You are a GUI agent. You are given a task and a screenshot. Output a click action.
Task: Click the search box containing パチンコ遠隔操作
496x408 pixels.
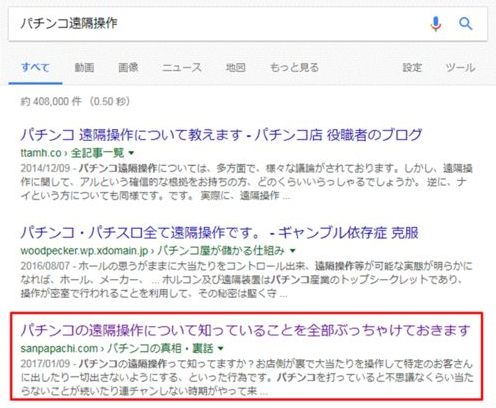coord(248,24)
